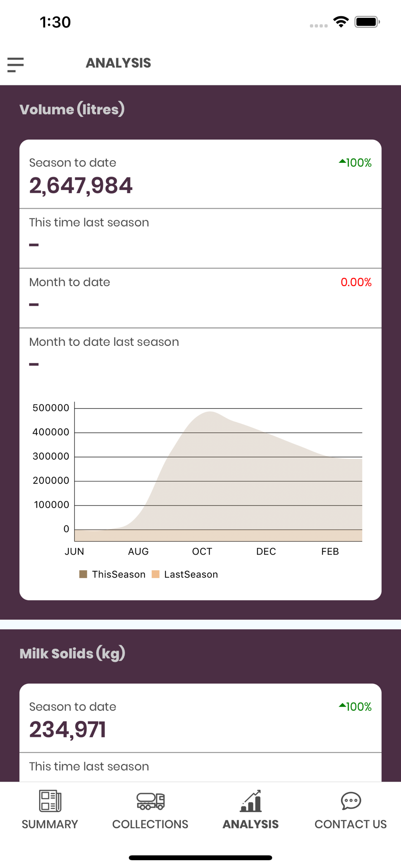Tap the battery status icon
Viewport: 401px width, 868px height.
coord(367,22)
